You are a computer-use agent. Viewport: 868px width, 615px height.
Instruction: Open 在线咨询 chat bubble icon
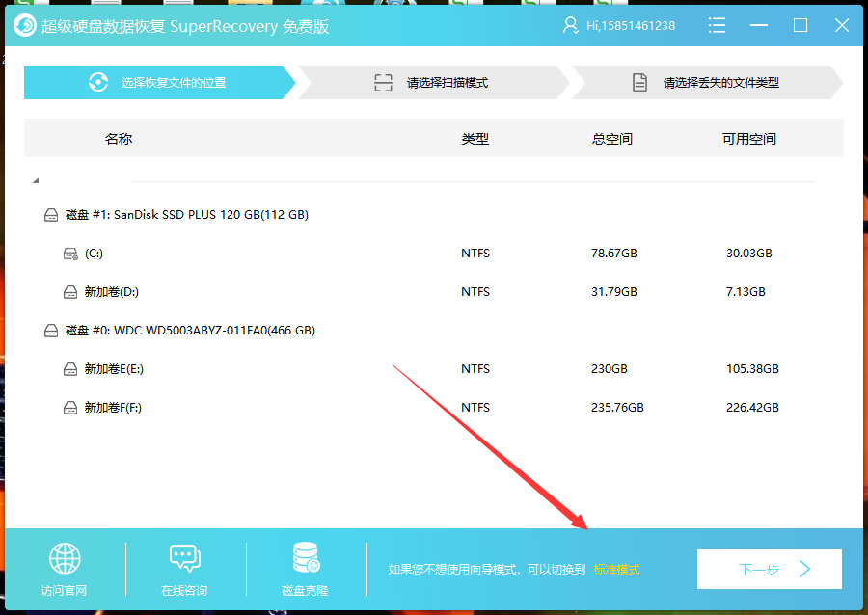pos(185,558)
